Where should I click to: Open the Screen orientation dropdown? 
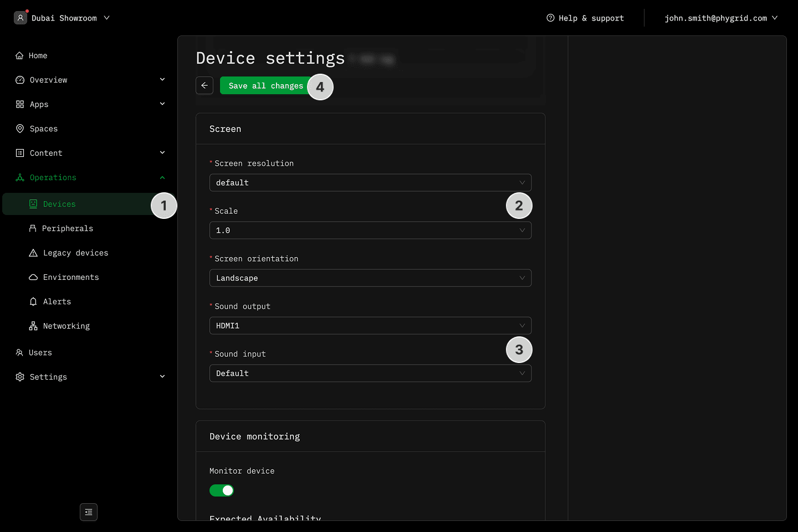pyautogui.click(x=370, y=278)
